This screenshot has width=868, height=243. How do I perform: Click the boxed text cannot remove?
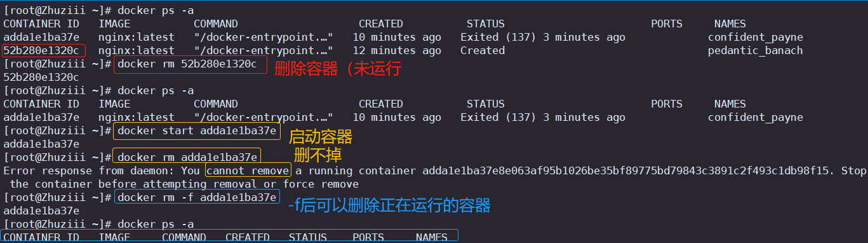coord(248,170)
